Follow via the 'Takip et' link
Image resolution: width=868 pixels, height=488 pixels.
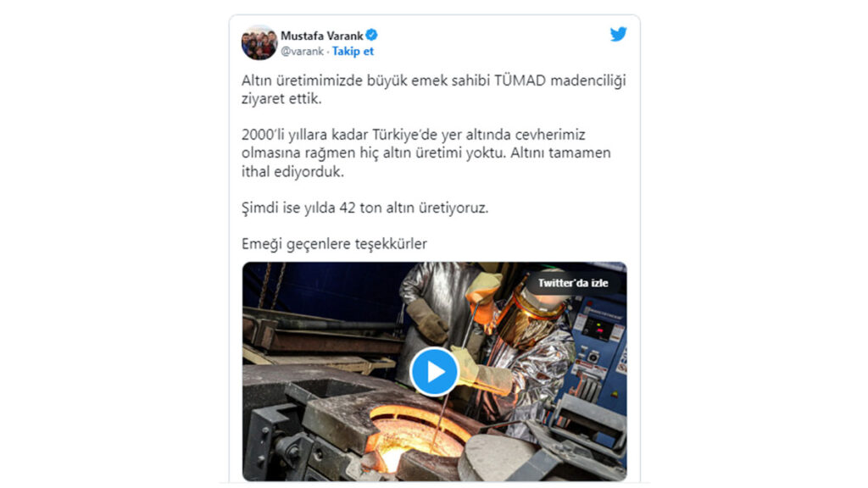pos(353,52)
